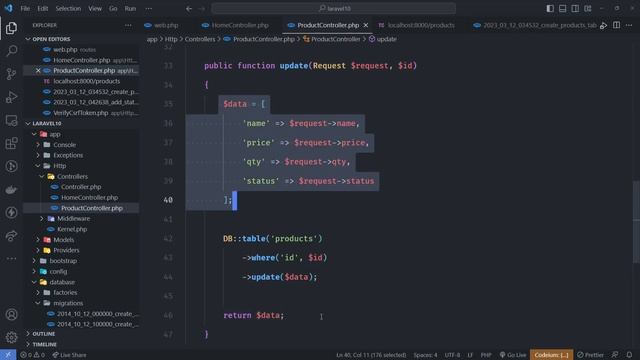Open notifications bell in status bar
Image resolution: width=640 pixels, height=360 pixels.
coord(629,355)
